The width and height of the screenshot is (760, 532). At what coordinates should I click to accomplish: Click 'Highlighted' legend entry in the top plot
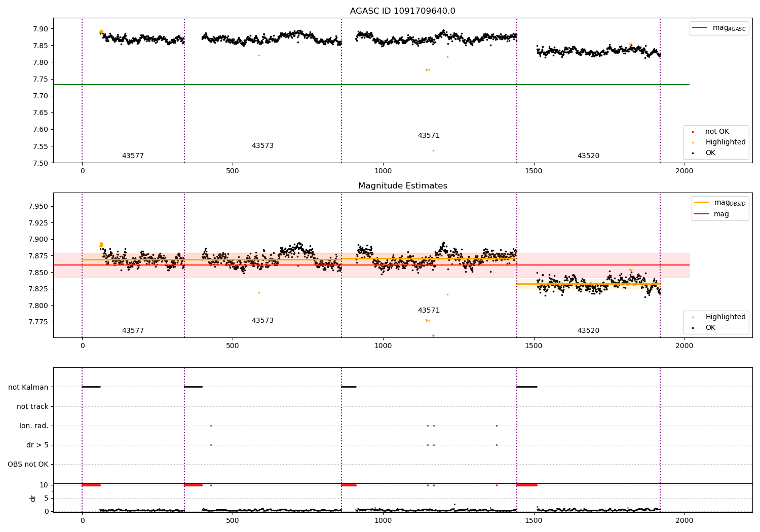(x=726, y=142)
